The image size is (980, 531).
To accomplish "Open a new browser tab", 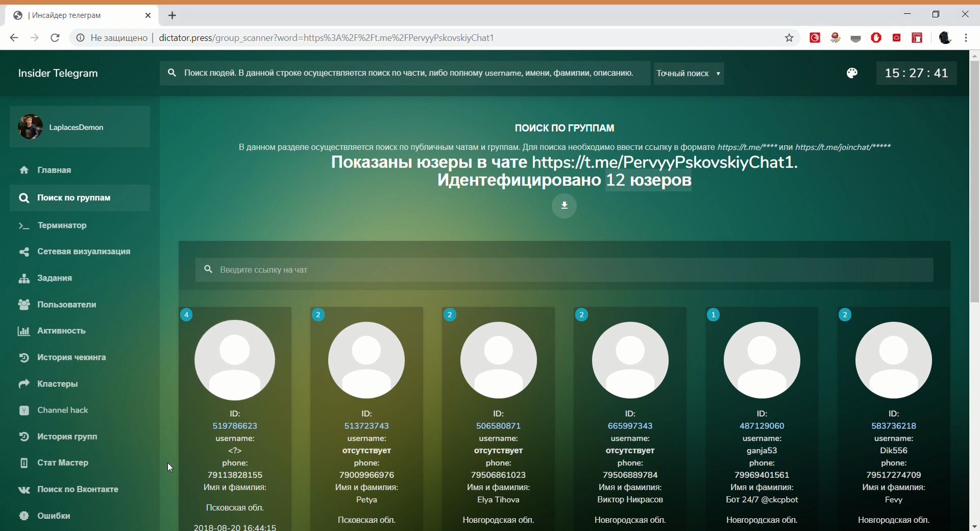I will tap(172, 15).
